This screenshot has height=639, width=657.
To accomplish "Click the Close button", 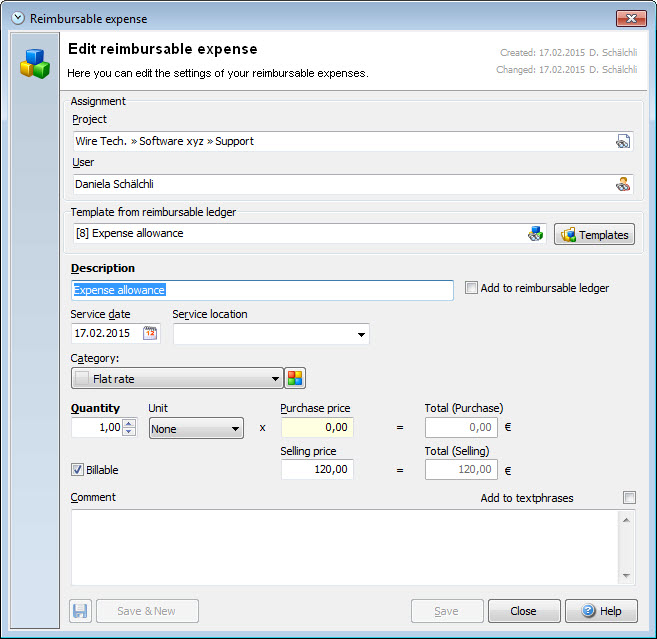I will [524, 611].
